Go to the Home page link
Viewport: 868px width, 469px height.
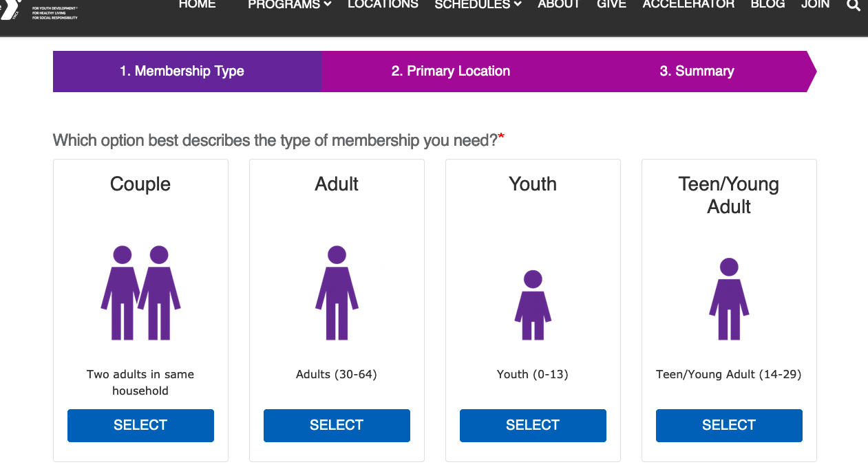[x=197, y=4]
